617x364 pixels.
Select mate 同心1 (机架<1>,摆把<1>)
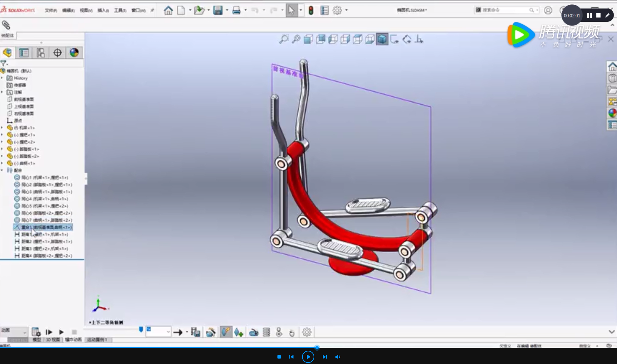point(41,178)
